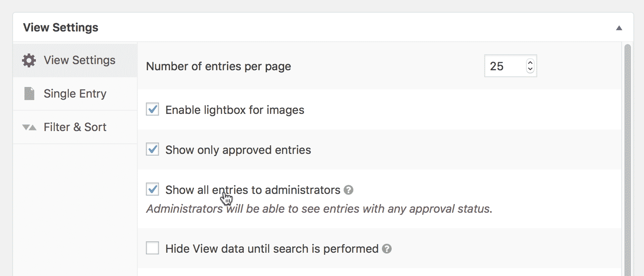Image resolution: width=644 pixels, height=276 pixels.
Task: Decrease entries per page with down stepper arrow
Action: click(530, 69)
